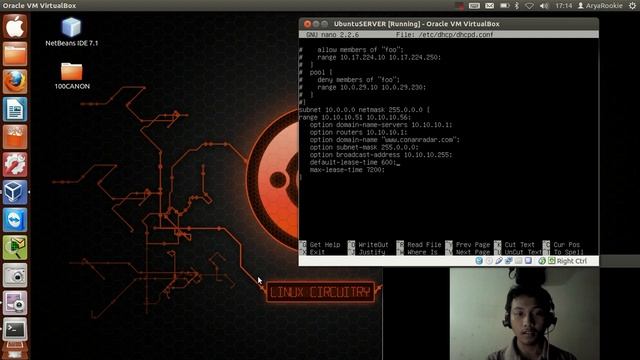The image size is (640, 360).
Task: Select the 100CANON desktop folder
Action: coord(72,76)
